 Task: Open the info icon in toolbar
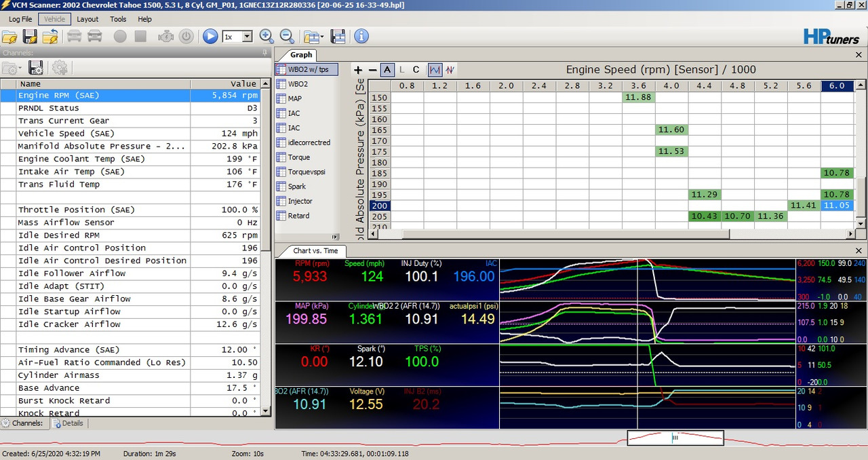pyautogui.click(x=361, y=37)
